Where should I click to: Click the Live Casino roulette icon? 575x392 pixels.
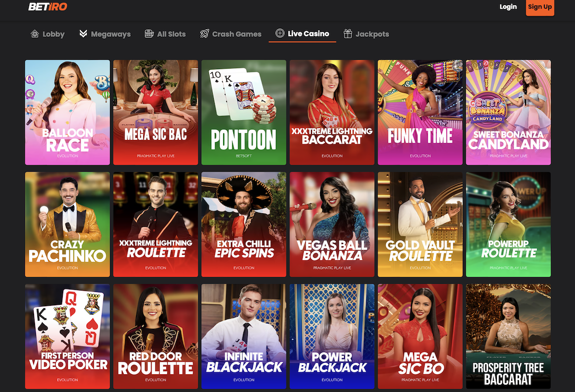pyautogui.click(x=280, y=34)
